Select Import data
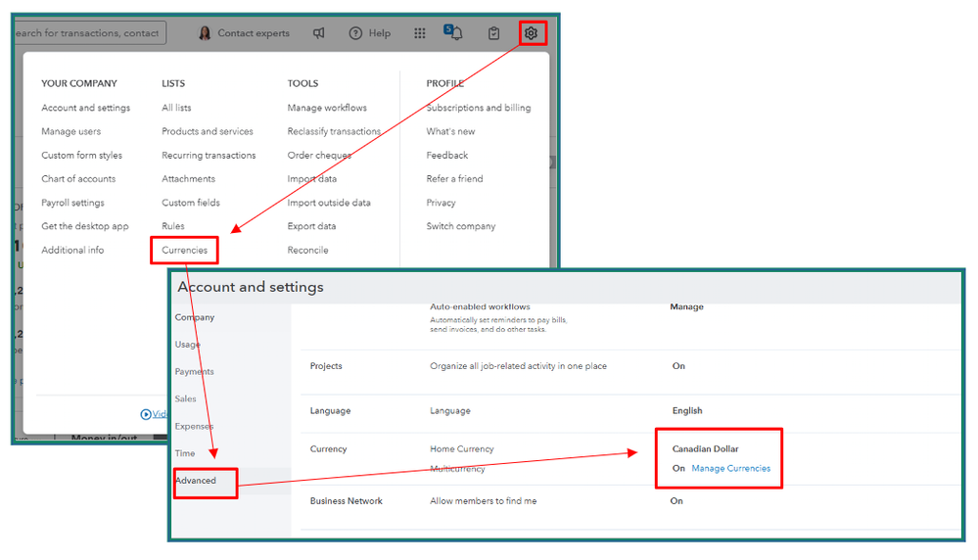Image resolution: width=978 pixels, height=560 pixels. (312, 179)
